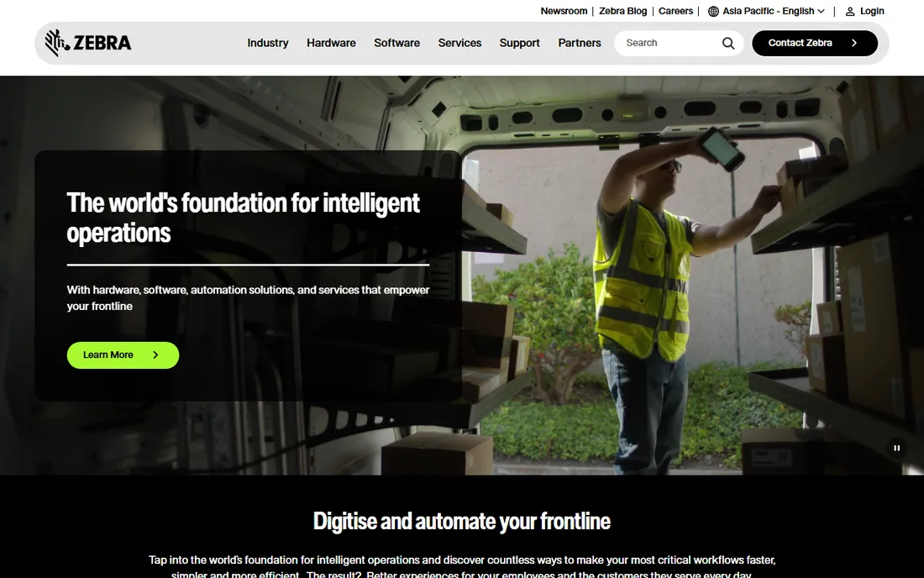924x578 pixels.
Task: Open the Software menu
Action: [396, 43]
